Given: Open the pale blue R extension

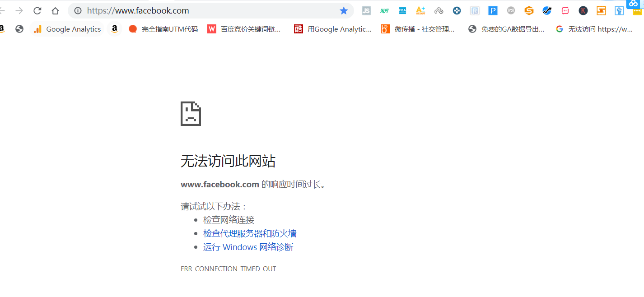Looking at the screenshot, I should pyautogui.click(x=475, y=11).
